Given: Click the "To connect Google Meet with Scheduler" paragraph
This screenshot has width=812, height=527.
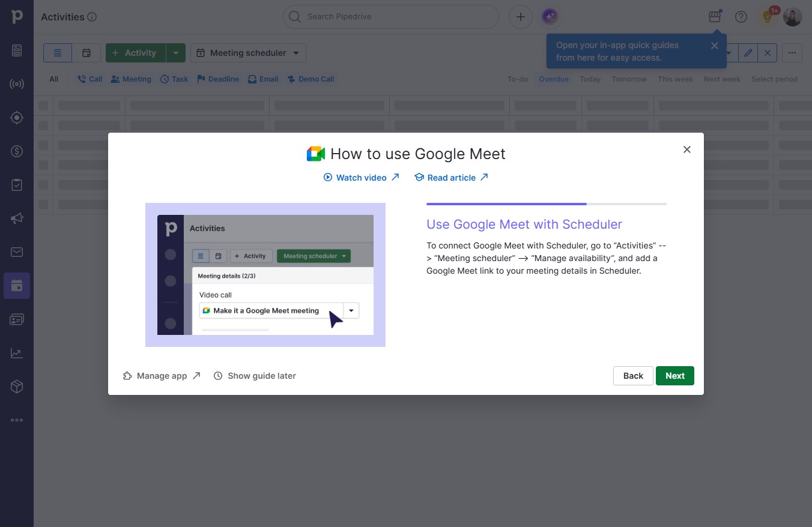Looking at the screenshot, I should (x=547, y=258).
